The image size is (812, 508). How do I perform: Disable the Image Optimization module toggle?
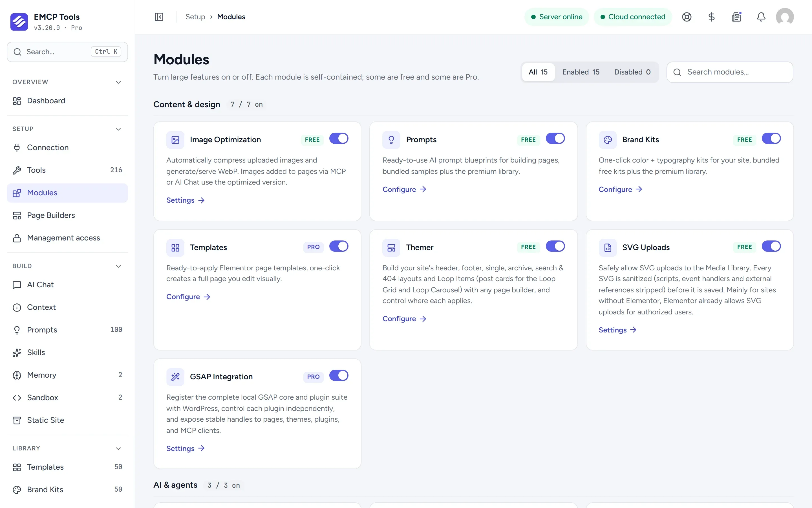point(339,138)
